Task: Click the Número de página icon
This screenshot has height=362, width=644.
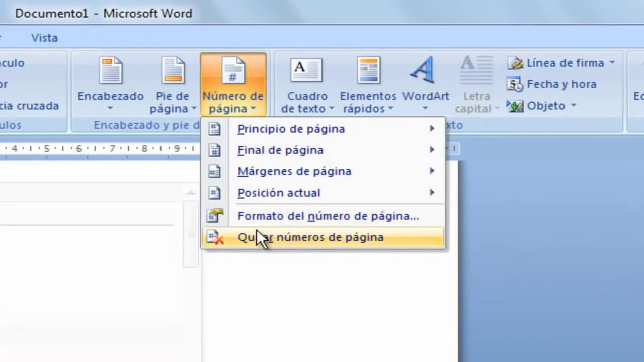Action: click(x=233, y=70)
